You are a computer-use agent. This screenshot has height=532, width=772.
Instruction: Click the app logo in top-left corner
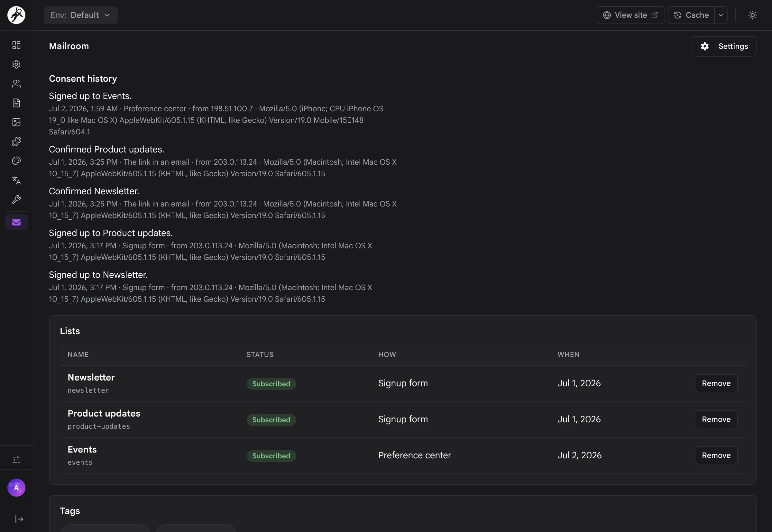coord(16,15)
